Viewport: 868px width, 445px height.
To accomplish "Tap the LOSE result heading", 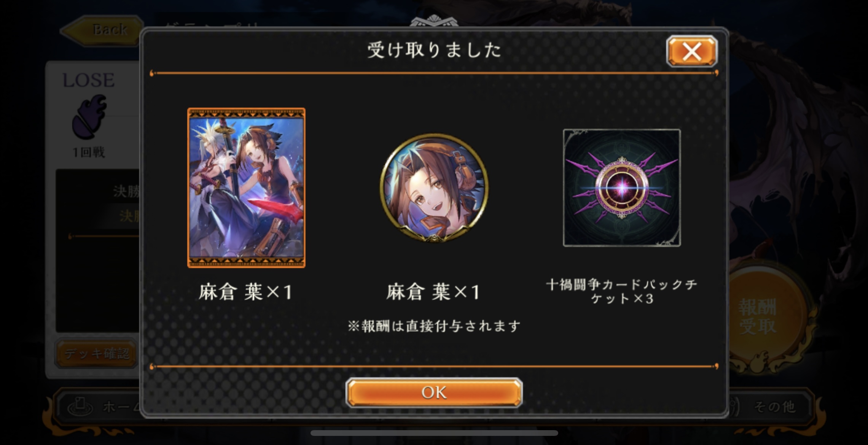I will pyautogui.click(x=89, y=80).
